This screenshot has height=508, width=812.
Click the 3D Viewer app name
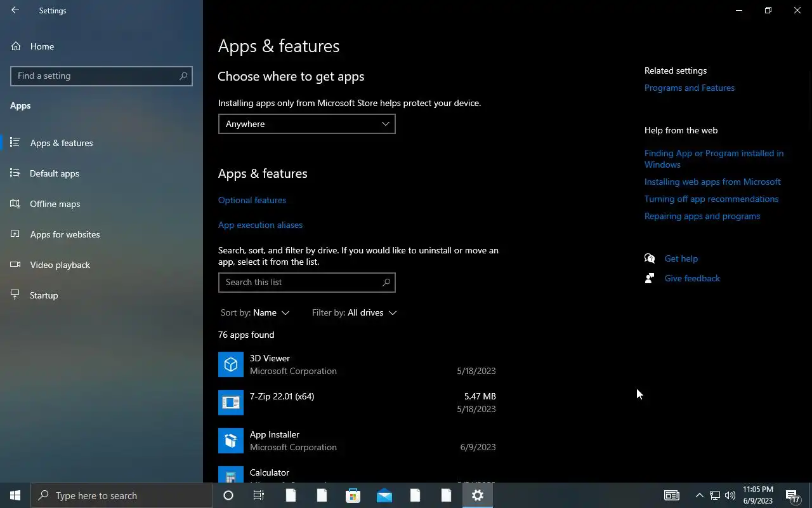[x=270, y=358]
